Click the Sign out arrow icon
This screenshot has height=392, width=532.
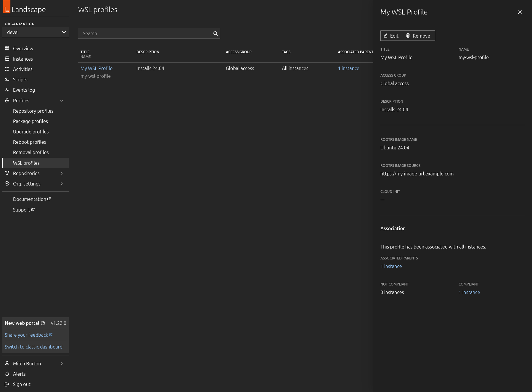tap(7, 384)
